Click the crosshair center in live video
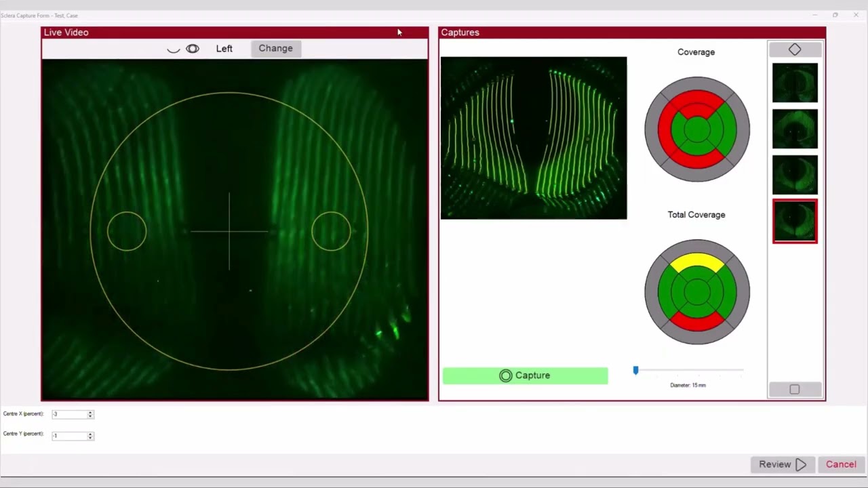Viewport: 868px width, 488px height. [x=229, y=231]
